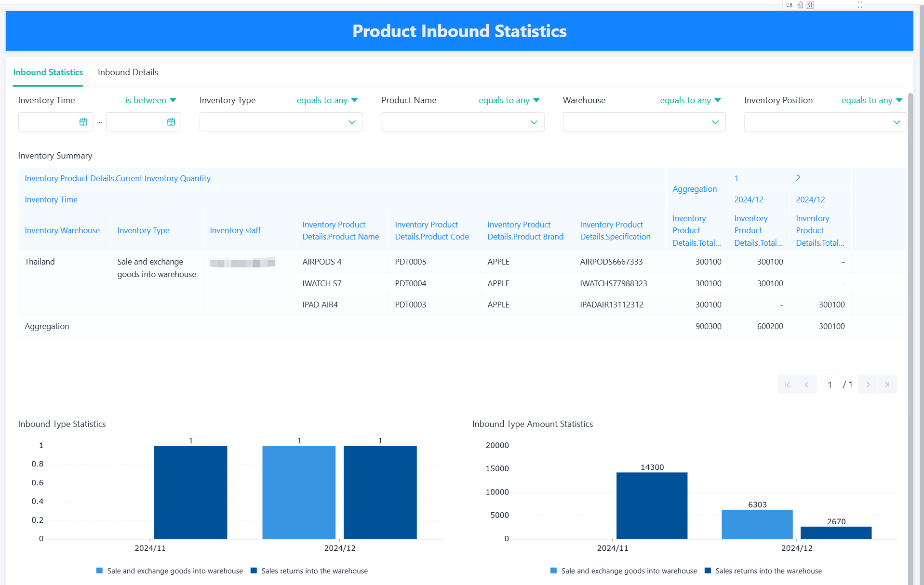Go to the previous table page

(806, 385)
